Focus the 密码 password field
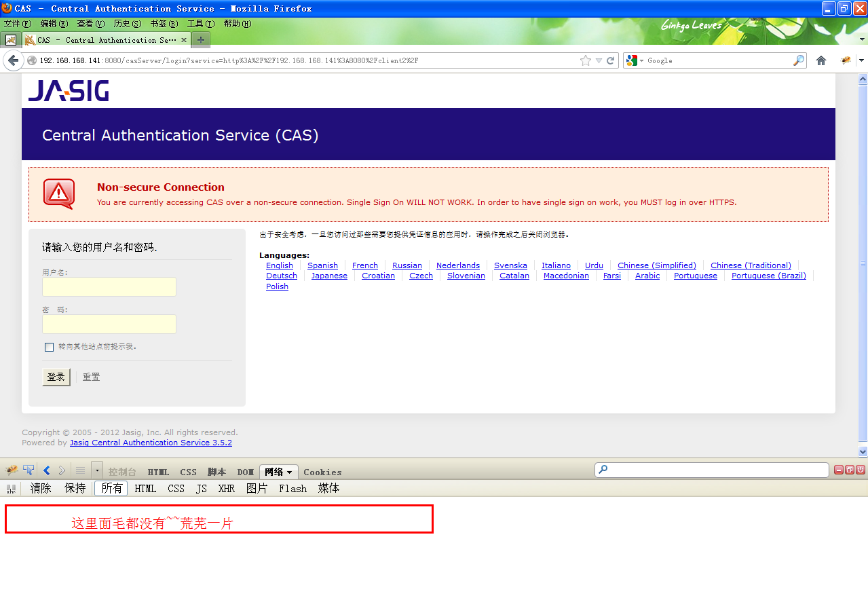 pos(109,324)
